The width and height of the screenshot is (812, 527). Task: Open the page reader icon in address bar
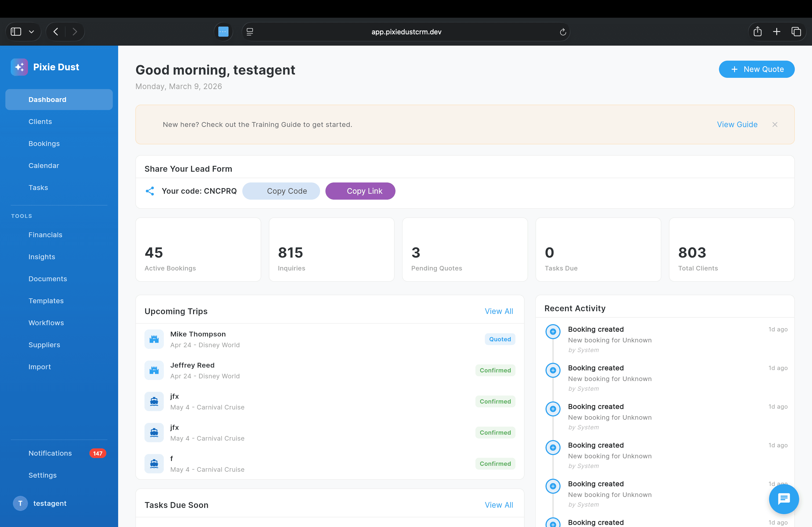(x=250, y=32)
